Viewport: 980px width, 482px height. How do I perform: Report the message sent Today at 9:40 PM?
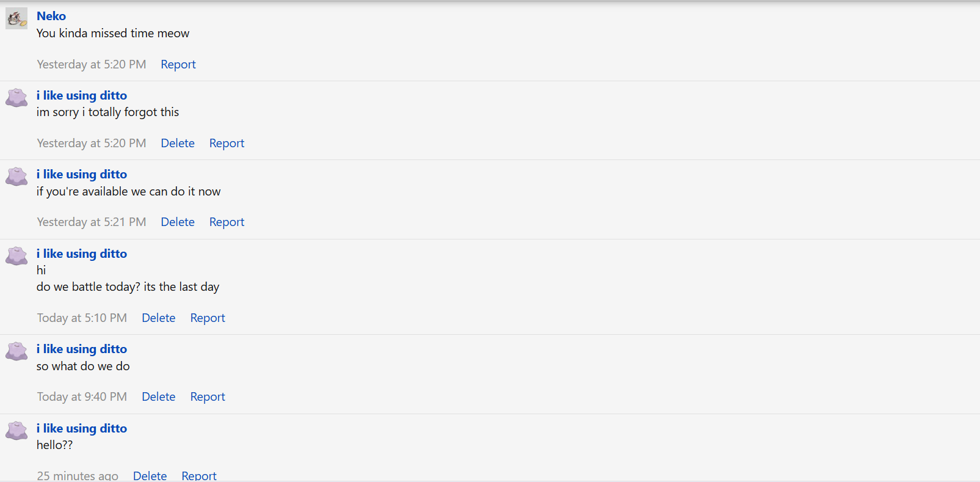coord(208,396)
